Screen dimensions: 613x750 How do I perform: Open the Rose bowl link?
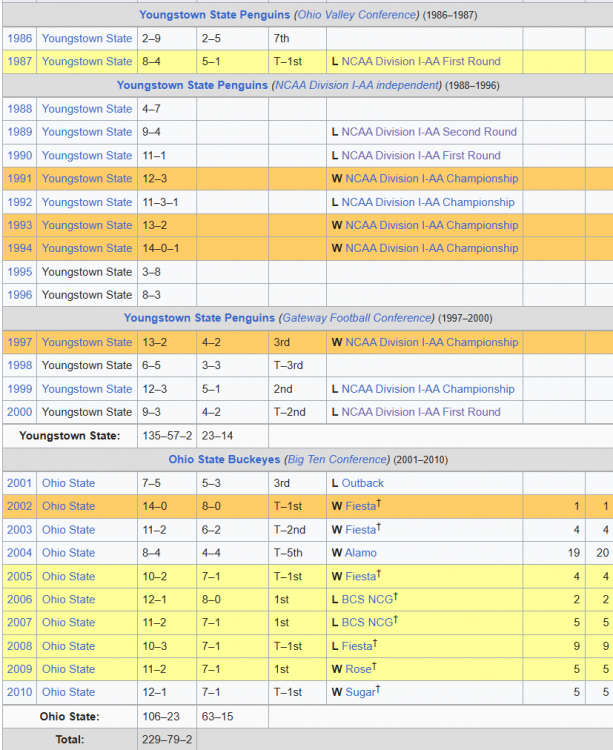click(x=359, y=669)
